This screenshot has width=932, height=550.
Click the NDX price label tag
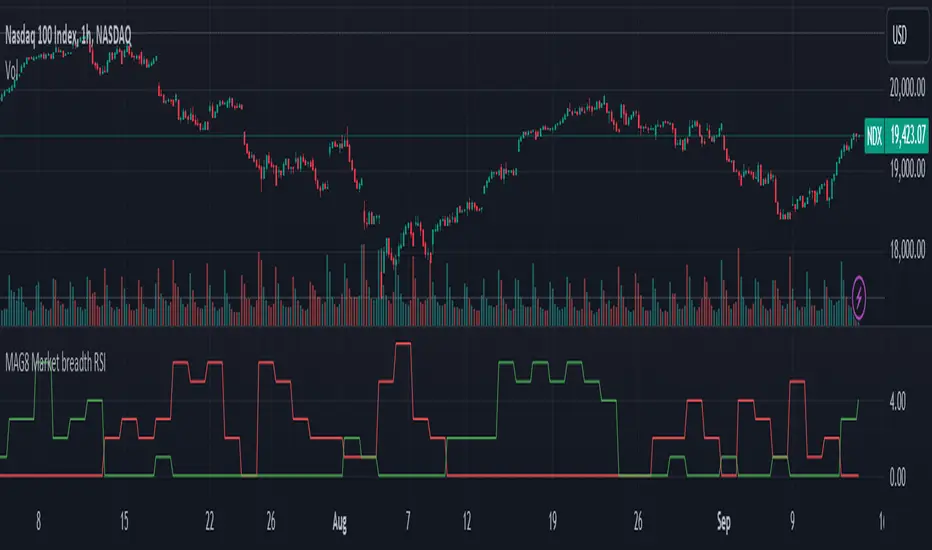874,136
